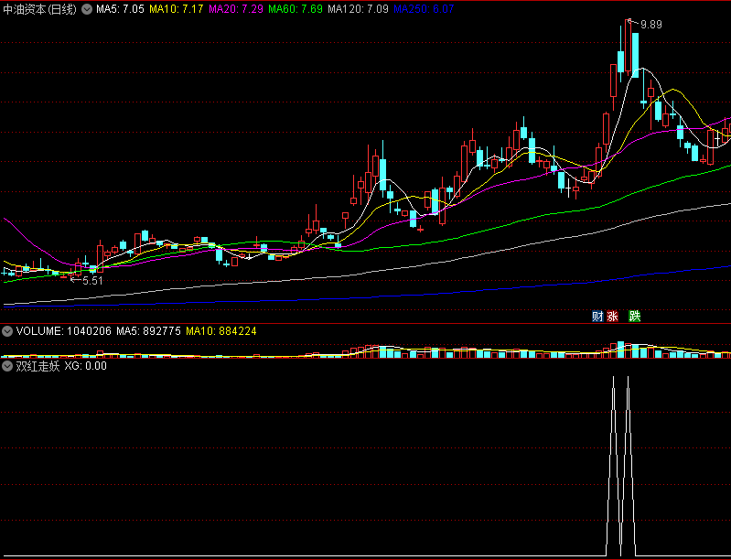Viewport: 731px width, 560px height.
Task: Click the MA10: 7.17 label
Action: [x=177, y=9]
